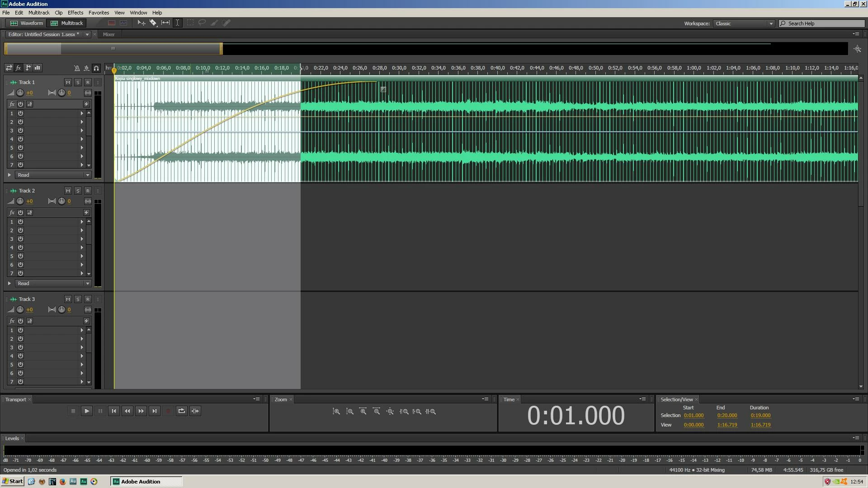This screenshot has height=488, width=868.
Task: Toggle the metronome icon
Action: 77,68
